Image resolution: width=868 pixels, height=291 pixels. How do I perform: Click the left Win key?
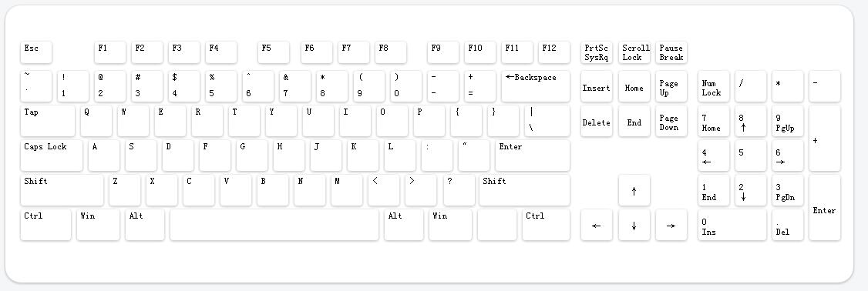[98, 225]
